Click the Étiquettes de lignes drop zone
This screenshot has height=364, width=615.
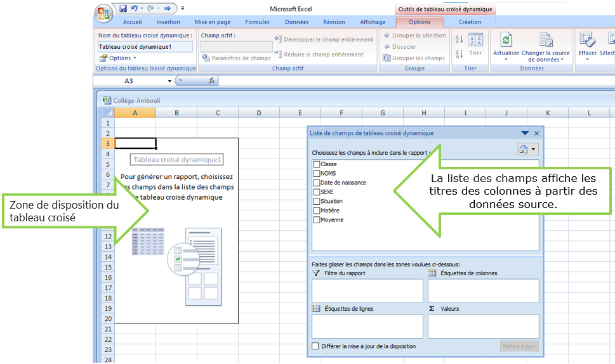point(367,326)
